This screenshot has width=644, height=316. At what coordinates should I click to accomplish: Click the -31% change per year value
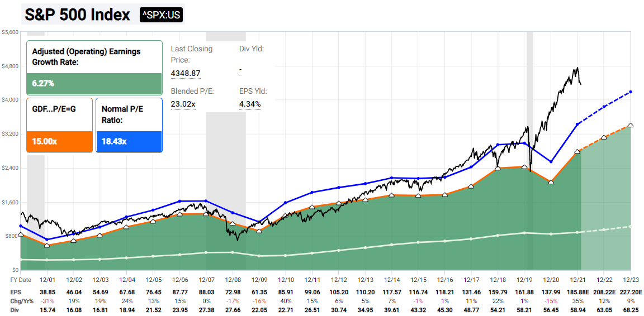pos(47,301)
